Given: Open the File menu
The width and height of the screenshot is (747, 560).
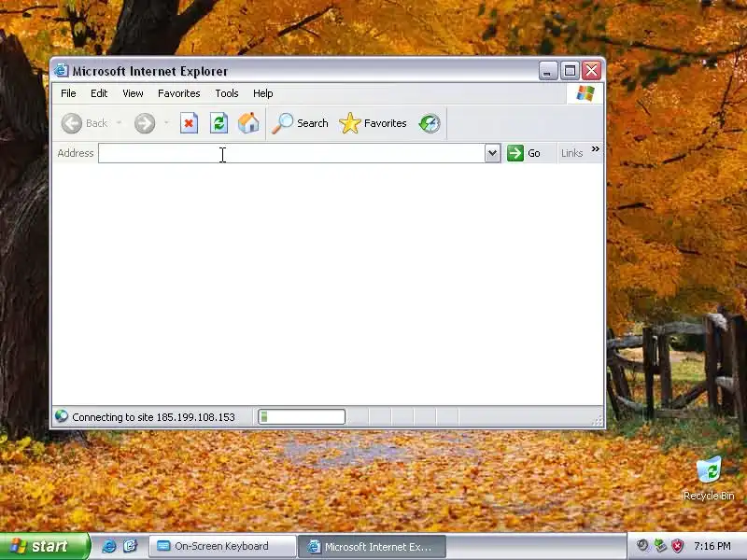Looking at the screenshot, I should [x=68, y=93].
